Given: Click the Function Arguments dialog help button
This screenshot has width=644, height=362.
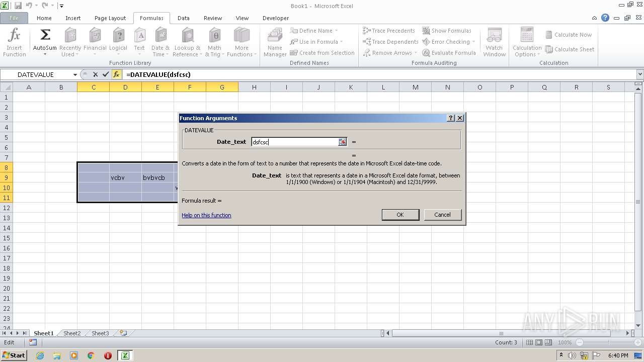Looking at the screenshot, I should pos(450,118).
